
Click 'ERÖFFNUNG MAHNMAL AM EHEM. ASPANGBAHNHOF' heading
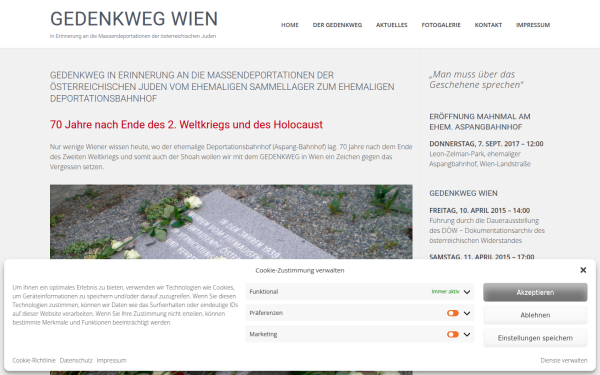click(x=480, y=122)
